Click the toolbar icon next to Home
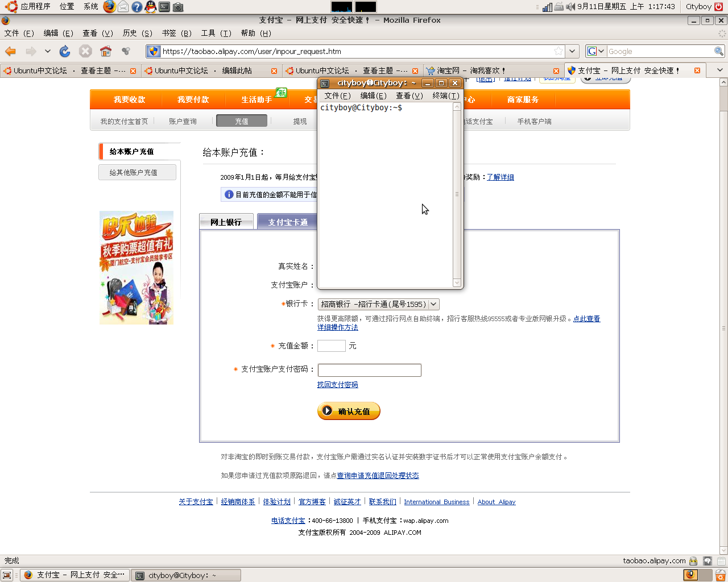Image resolution: width=728 pixels, height=582 pixels. [x=126, y=51]
